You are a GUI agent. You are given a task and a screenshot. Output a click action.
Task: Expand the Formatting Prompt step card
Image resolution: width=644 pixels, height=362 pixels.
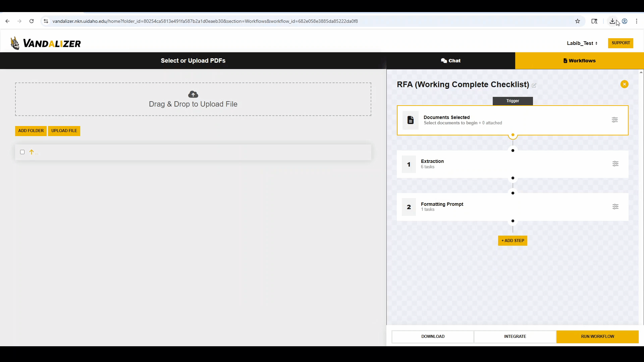[x=503, y=207]
